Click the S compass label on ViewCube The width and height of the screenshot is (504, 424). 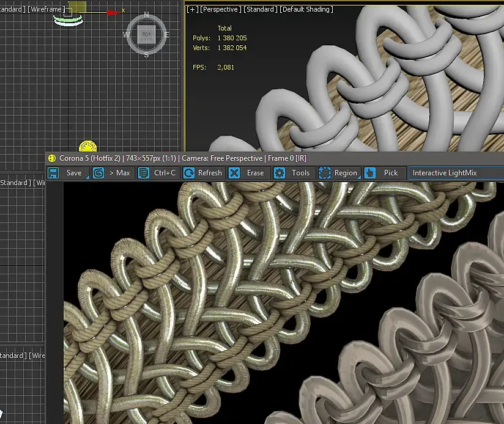147,55
